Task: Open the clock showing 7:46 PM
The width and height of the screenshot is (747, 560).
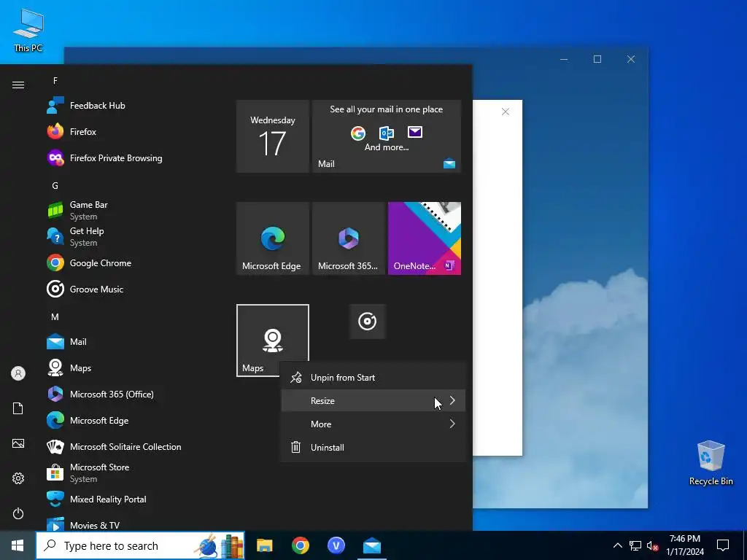Action: tap(685, 545)
